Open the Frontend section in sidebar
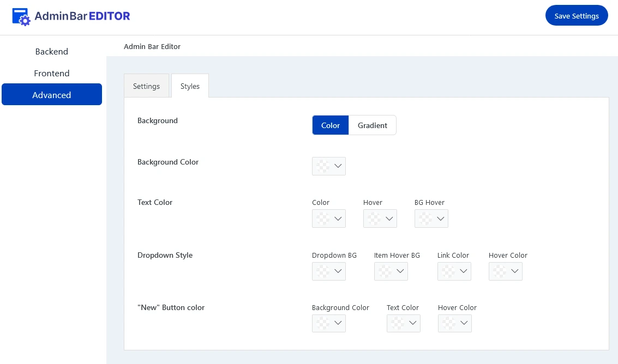The image size is (618, 364). (52, 73)
